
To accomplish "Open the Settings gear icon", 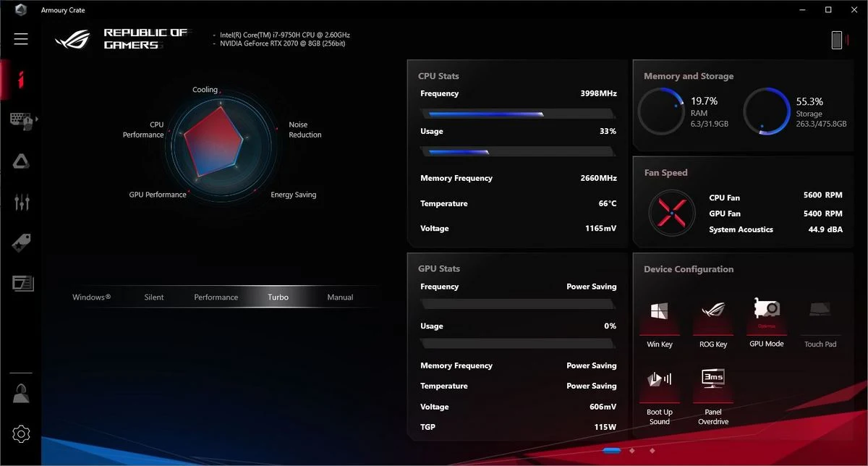I will pyautogui.click(x=21, y=433).
